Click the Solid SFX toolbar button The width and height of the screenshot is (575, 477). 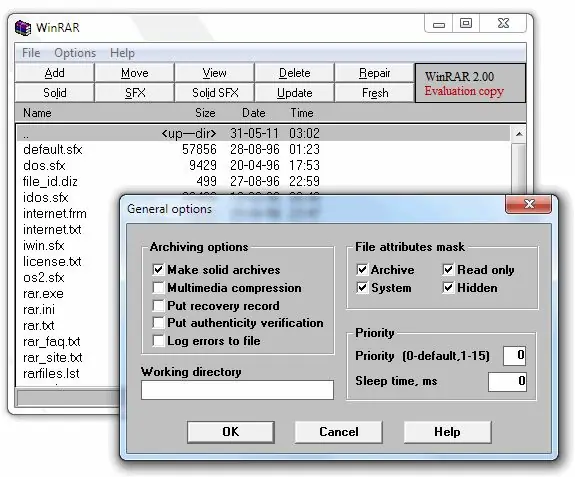point(215,93)
